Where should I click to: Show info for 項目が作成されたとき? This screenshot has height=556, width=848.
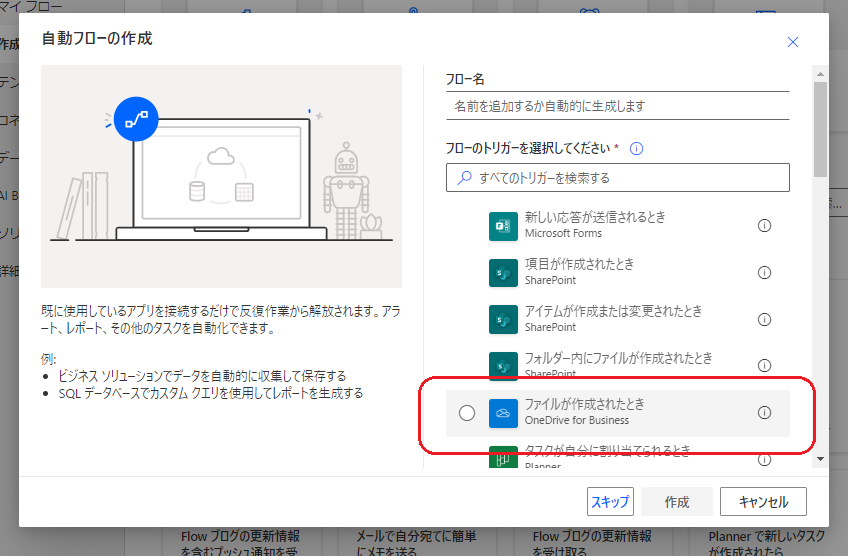pyautogui.click(x=764, y=273)
